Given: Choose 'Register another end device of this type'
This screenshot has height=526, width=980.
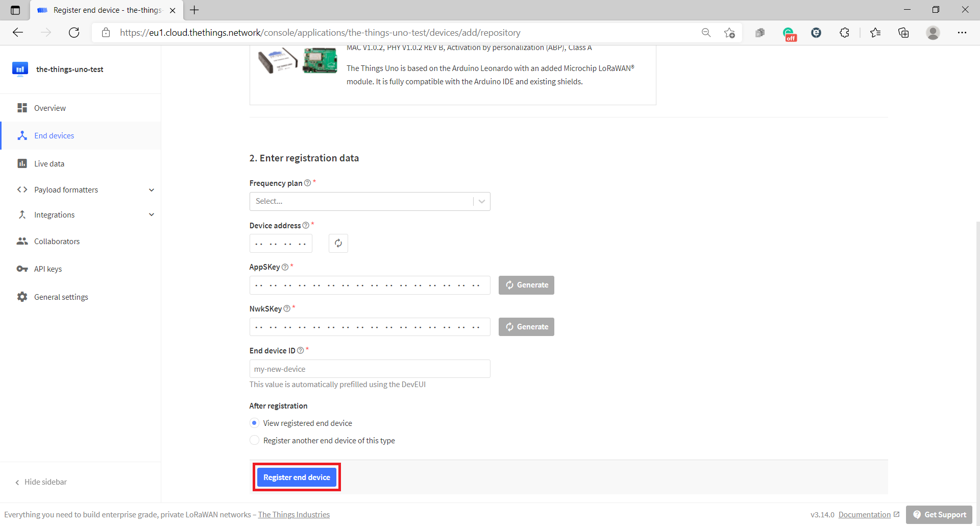Looking at the screenshot, I should click(254, 440).
